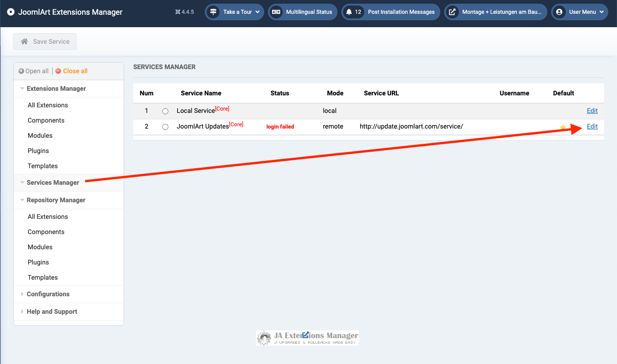The height and width of the screenshot is (364, 617).
Task: Click the Open all link
Action: click(37, 71)
